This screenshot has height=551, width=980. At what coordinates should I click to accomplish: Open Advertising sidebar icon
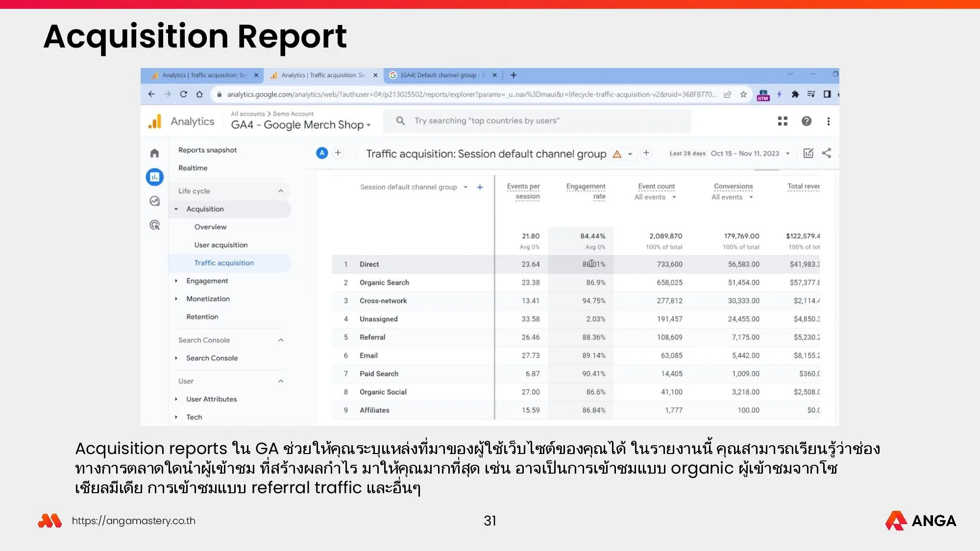click(x=154, y=225)
